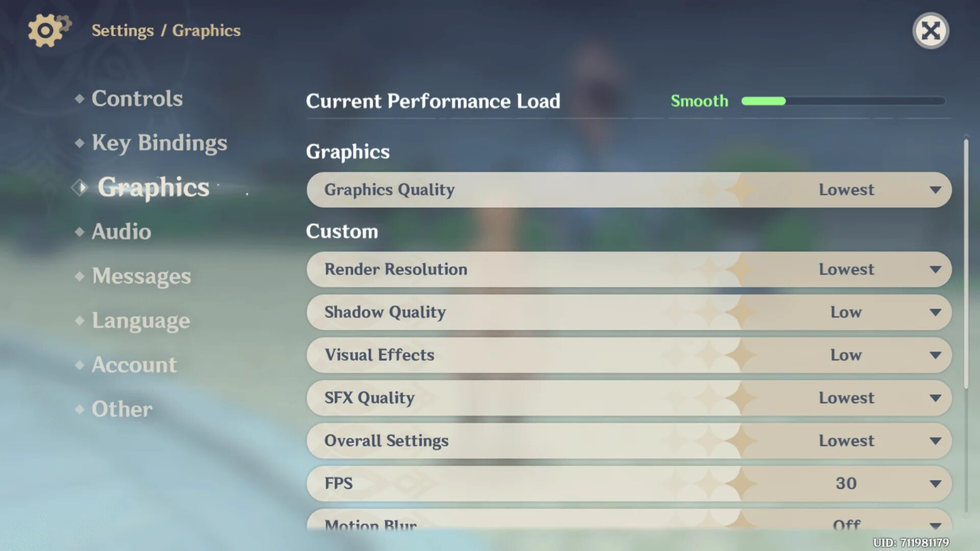Select the Language menu item
The height and width of the screenshot is (551, 980).
141,319
